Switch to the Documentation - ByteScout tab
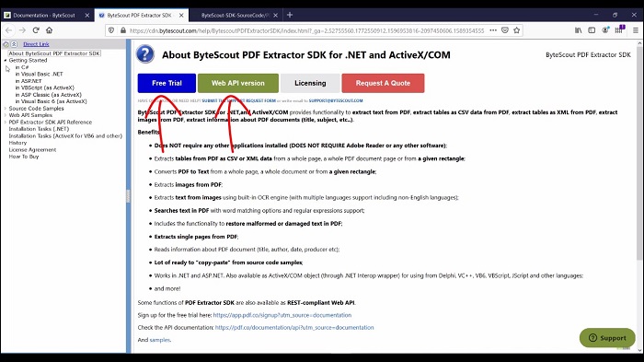This screenshot has height=362, width=644. tap(44, 16)
